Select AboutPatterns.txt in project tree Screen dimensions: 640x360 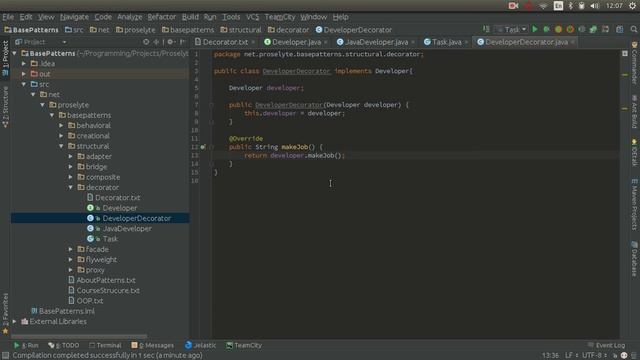click(x=106, y=280)
